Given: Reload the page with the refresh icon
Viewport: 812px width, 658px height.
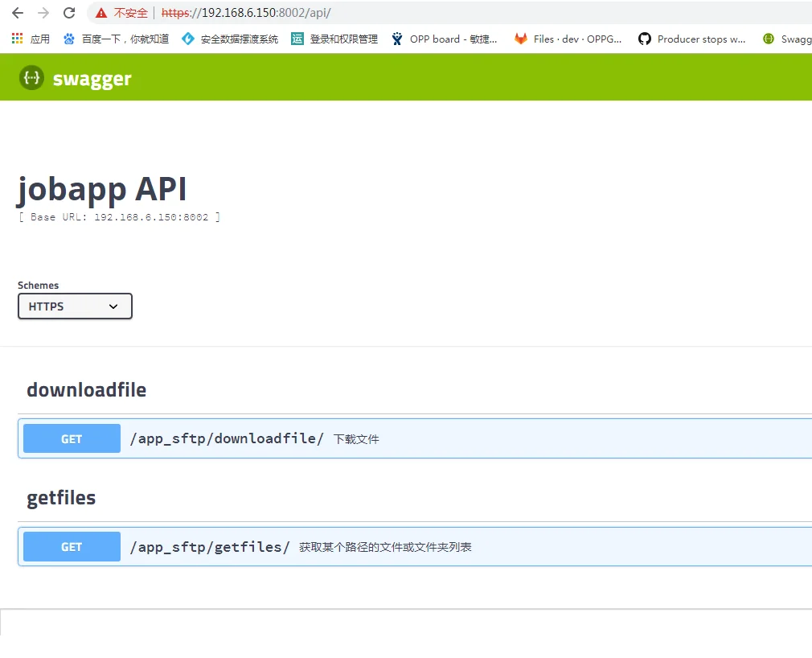Looking at the screenshot, I should [69, 13].
